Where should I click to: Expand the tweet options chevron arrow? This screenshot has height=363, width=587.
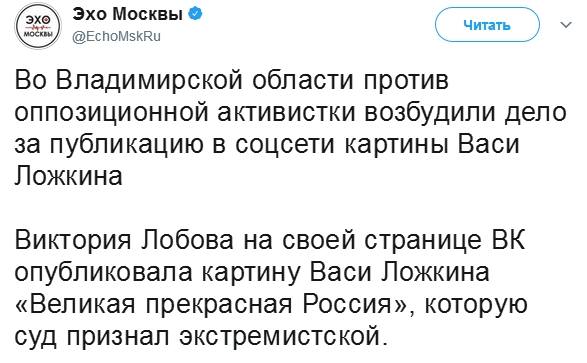[x=566, y=25]
